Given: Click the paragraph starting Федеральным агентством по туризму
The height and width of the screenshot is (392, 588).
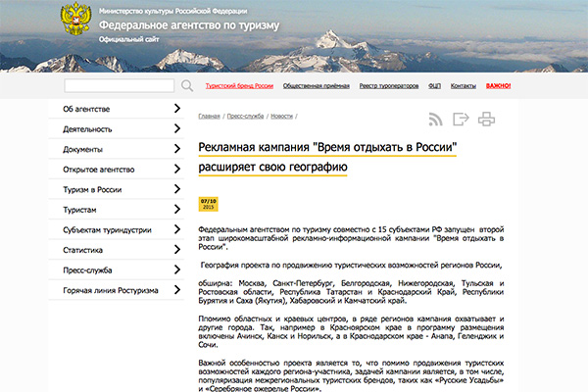Looking at the screenshot, I should click(351, 238).
